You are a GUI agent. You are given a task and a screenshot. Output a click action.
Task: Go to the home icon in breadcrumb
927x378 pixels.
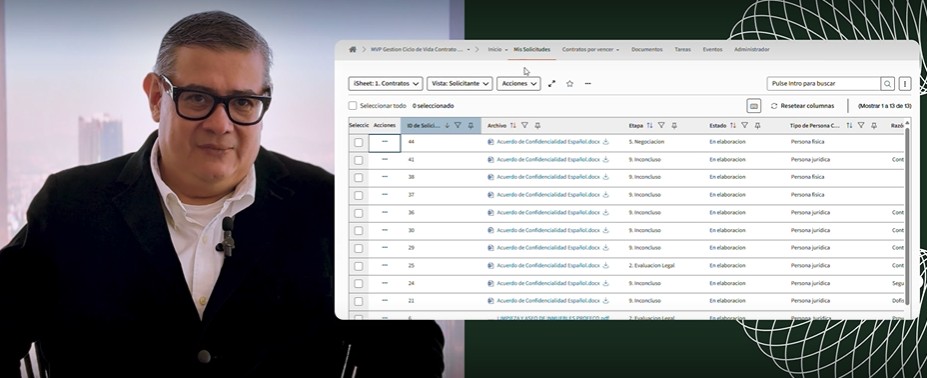click(x=353, y=50)
